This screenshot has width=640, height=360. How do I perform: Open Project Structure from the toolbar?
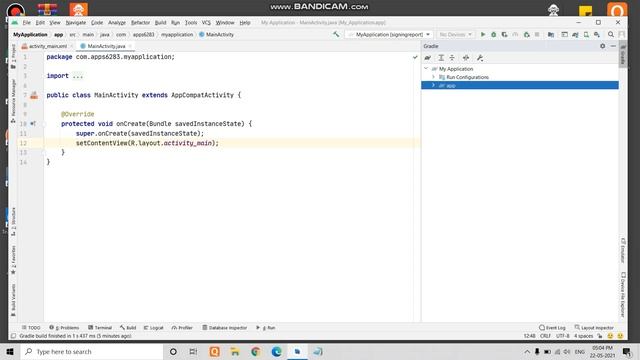[551, 35]
